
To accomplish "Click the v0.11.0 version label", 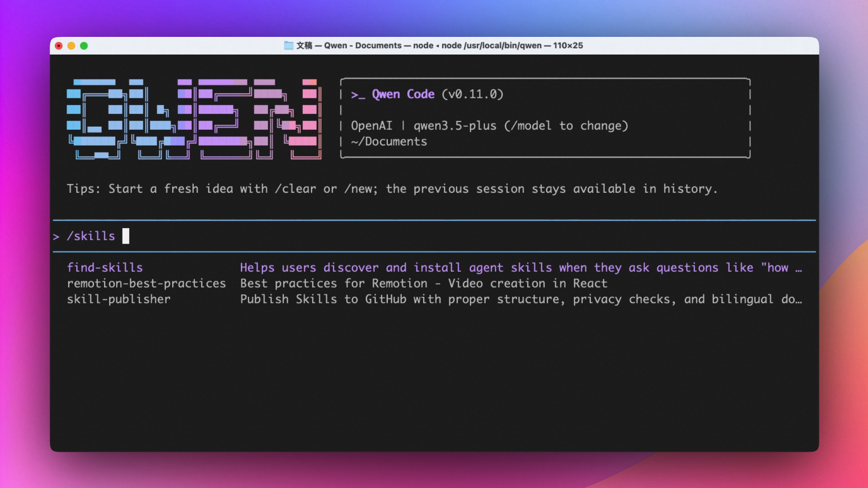I will point(472,94).
